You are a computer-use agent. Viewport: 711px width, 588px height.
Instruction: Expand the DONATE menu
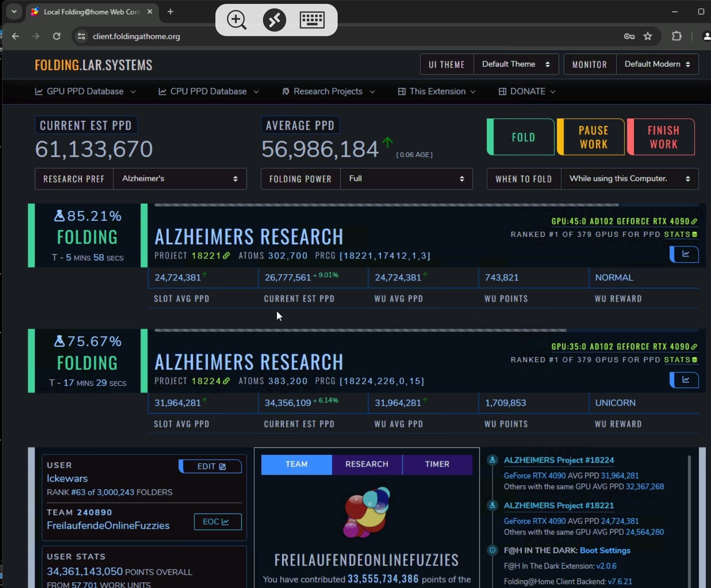pos(527,91)
